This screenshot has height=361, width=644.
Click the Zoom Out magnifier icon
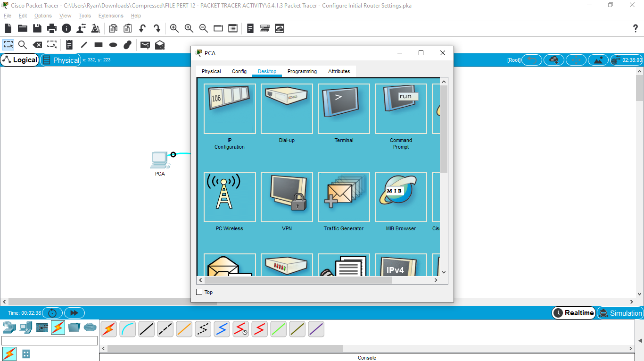coord(204,28)
